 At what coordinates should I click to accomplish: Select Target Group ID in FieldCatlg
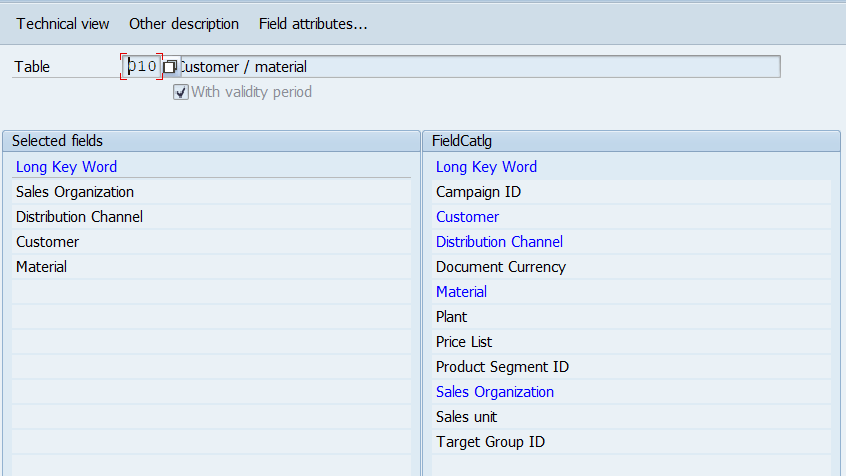point(631,442)
